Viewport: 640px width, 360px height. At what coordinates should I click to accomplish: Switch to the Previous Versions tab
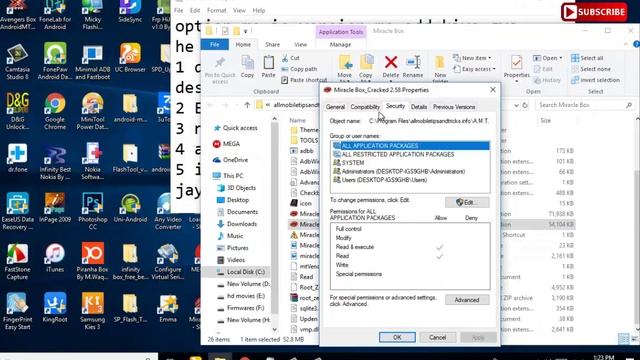point(454,107)
